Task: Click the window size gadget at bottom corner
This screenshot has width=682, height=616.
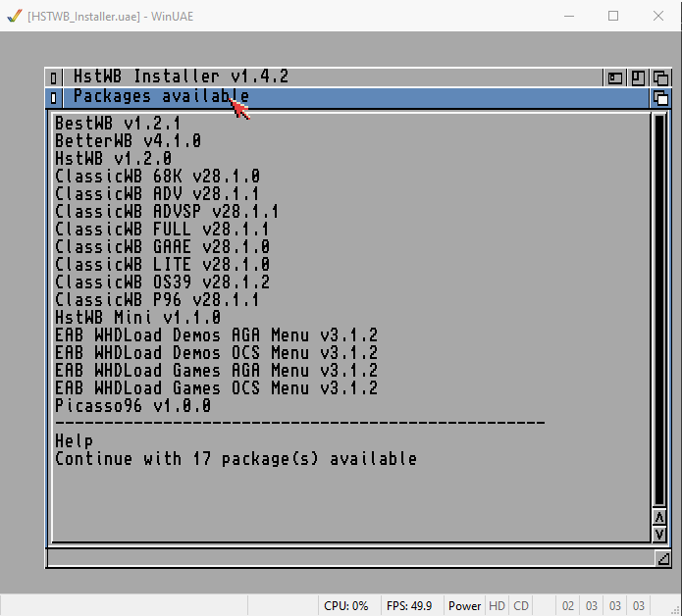Action: (663, 558)
